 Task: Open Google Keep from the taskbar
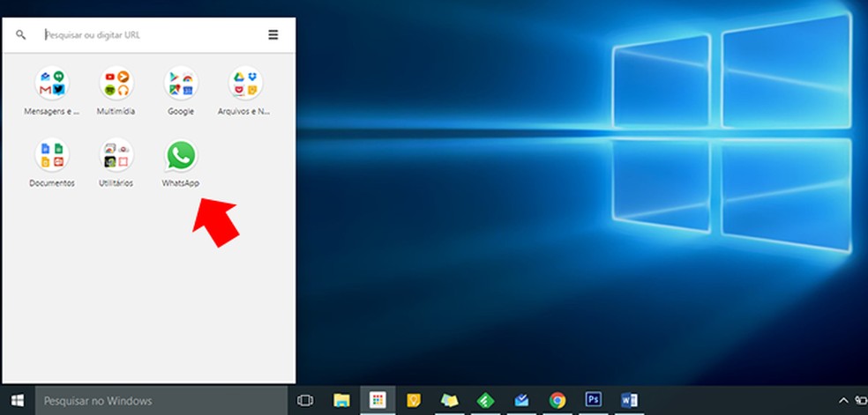coord(414,401)
